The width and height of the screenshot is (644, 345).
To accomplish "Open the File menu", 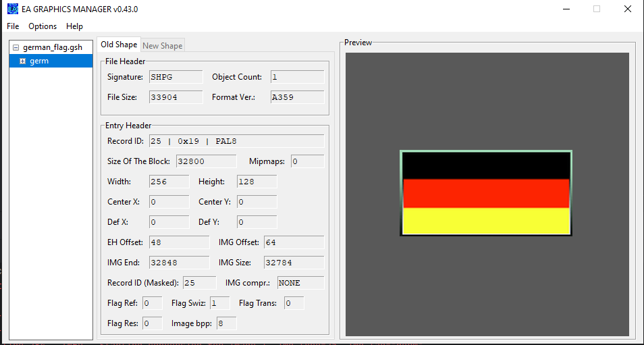I will click(13, 26).
